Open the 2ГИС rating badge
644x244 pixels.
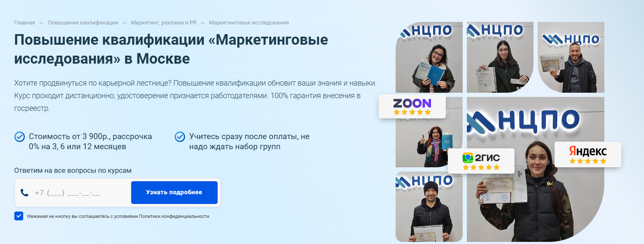(481, 161)
